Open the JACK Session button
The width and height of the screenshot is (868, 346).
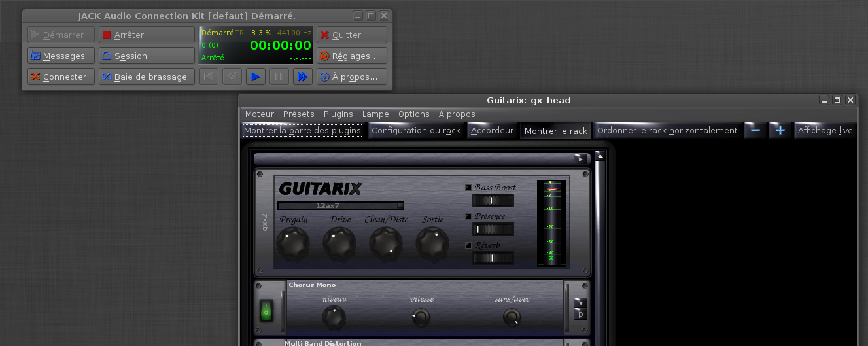[x=147, y=56]
